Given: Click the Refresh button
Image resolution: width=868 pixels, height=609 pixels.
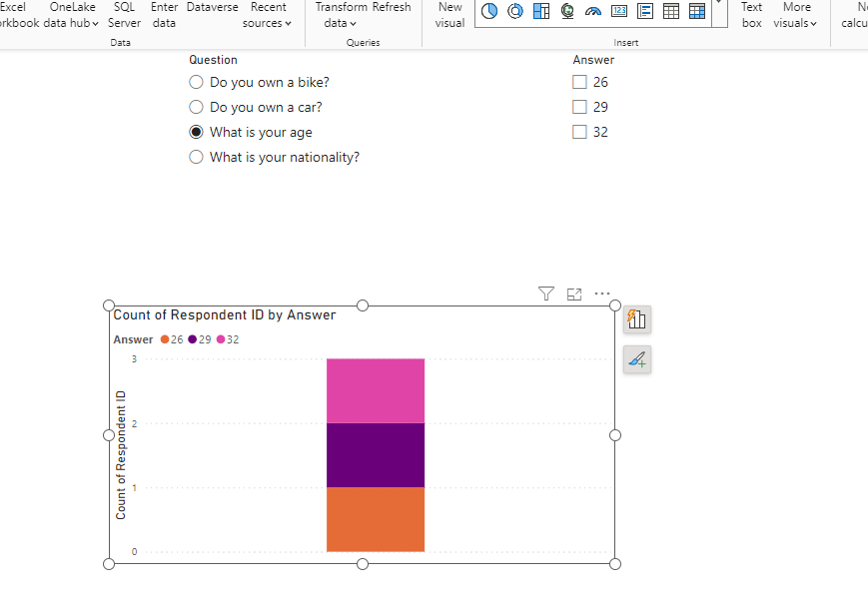Looking at the screenshot, I should [392, 8].
